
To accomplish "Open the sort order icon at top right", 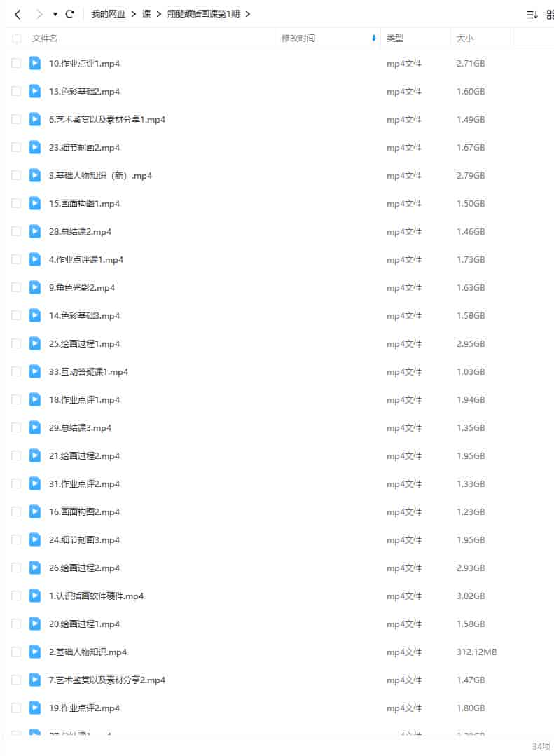I will click(532, 15).
